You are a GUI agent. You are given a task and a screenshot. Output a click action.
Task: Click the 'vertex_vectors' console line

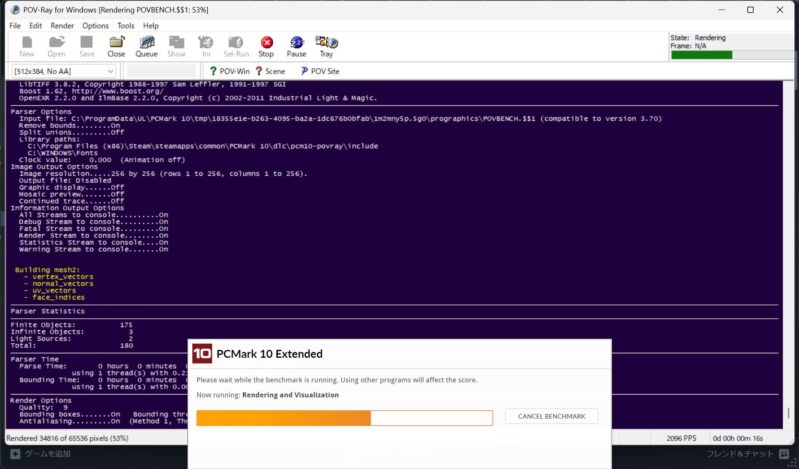(59, 277)
